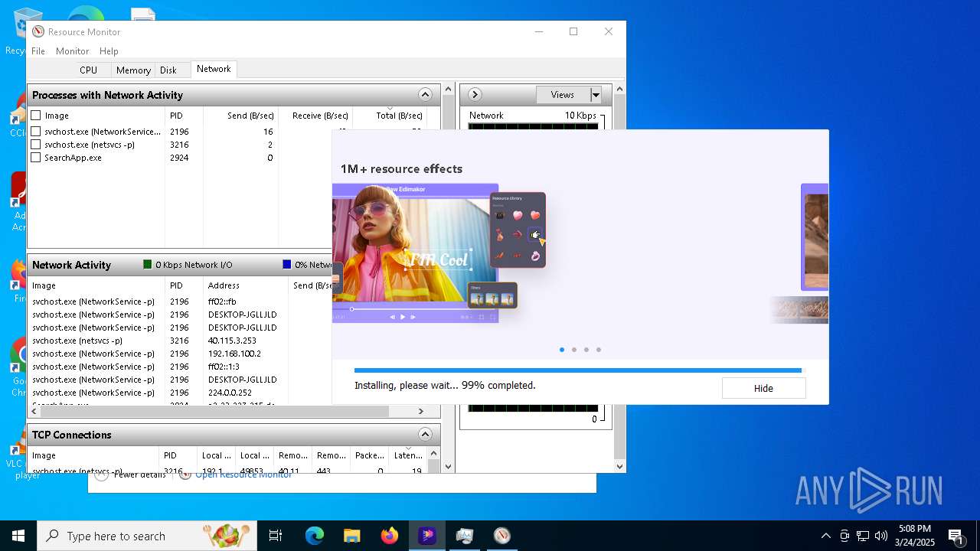Click the taskbar search box
Screen dimensions: 980x551
click(x=147, y=536)
